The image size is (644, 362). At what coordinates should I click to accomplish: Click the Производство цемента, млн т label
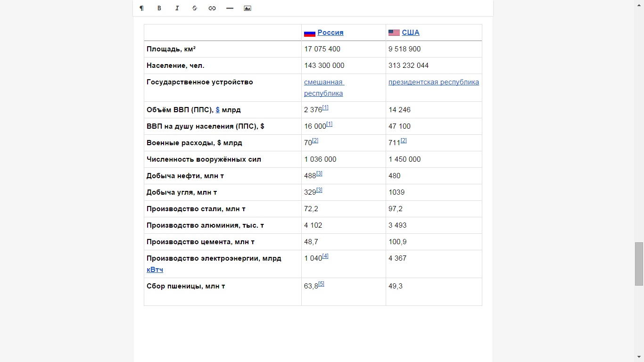[200, 242]
